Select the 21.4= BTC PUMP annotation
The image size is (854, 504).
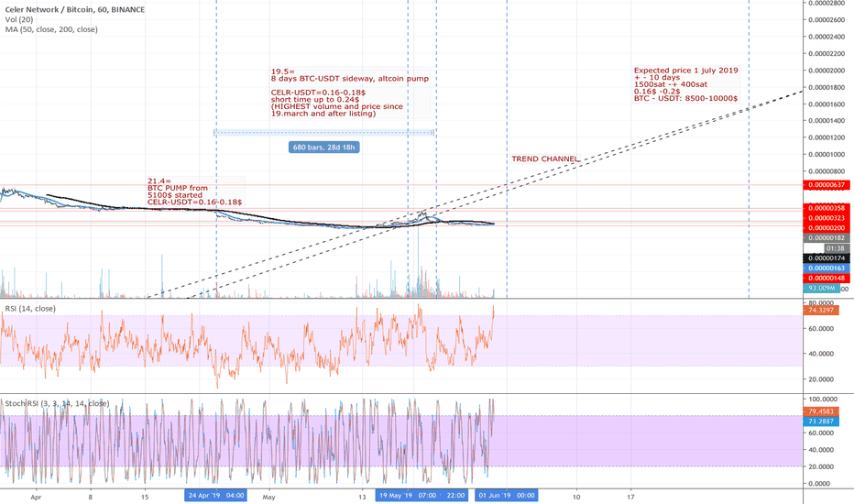click(194, 192)
